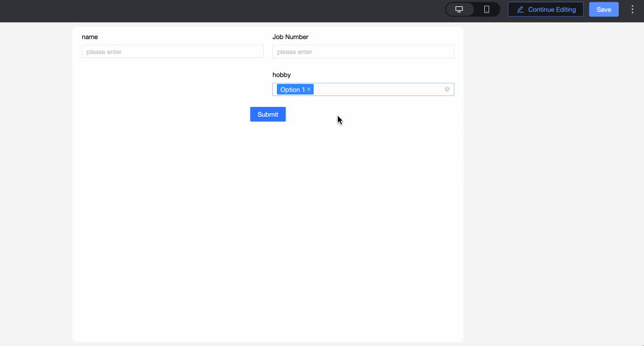Save the form
This screenshot has width=644, height=346.
pos(603,9)
